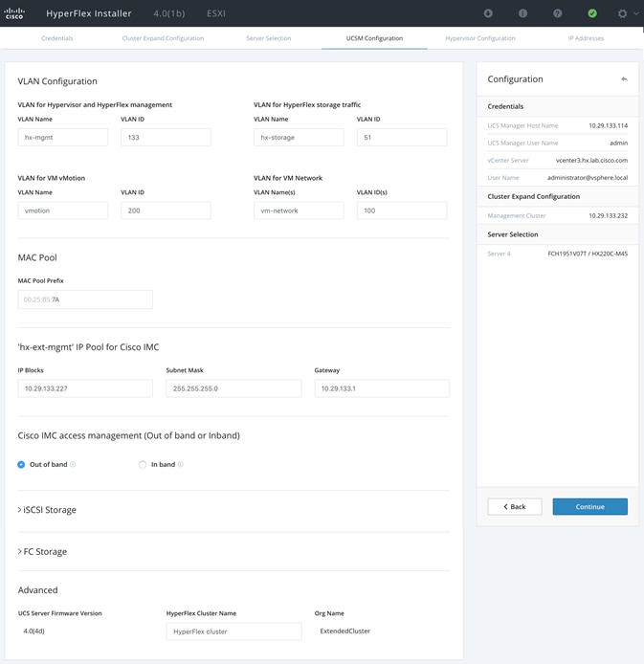Go to Cluster Expand Configuration tab
Viewport: 644px width, 664px height.
(x=163, y=38)
